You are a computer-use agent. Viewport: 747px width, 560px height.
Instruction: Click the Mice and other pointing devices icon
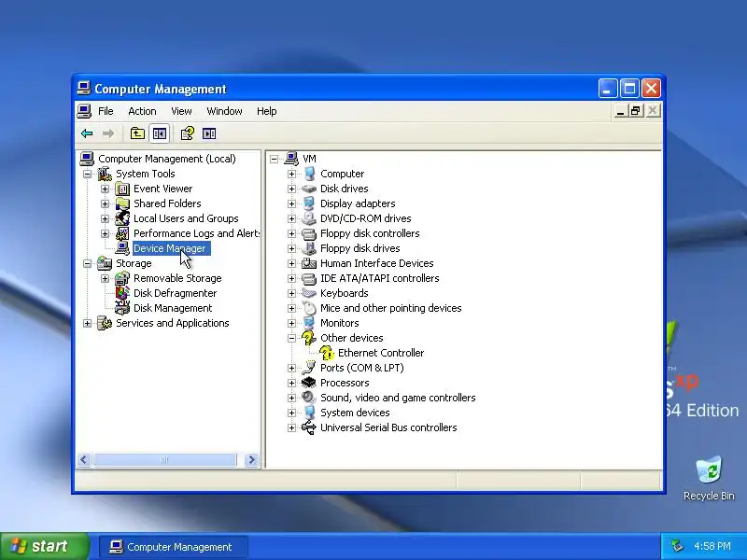[309, 308]
